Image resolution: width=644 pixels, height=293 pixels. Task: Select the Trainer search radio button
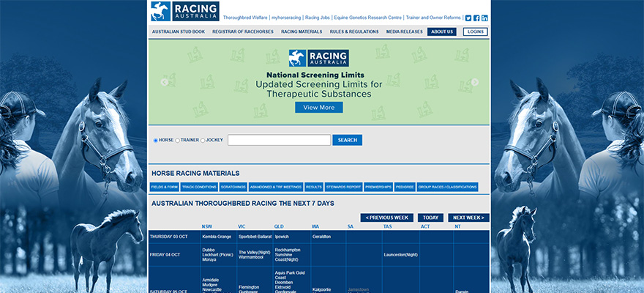pyautogui.click(x=177, y=140)
